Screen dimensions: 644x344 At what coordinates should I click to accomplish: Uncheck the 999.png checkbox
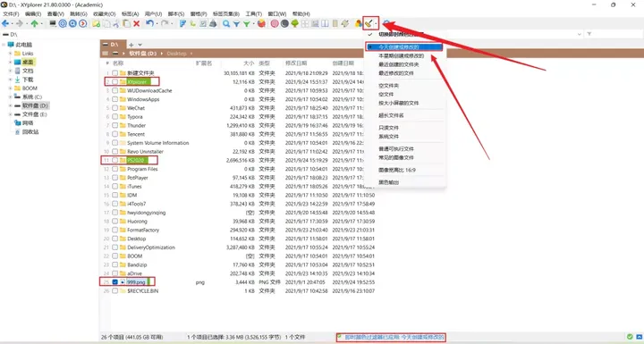pos(115,282)
